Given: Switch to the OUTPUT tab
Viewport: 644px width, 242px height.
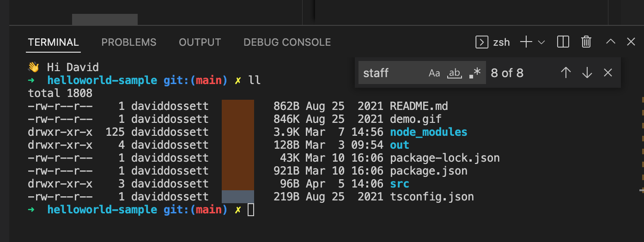Looking at the screenshot, I should 200,42.
